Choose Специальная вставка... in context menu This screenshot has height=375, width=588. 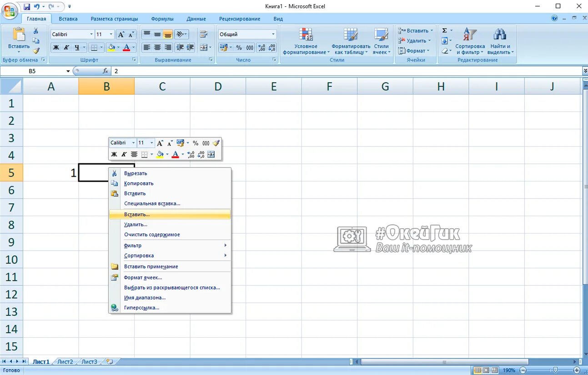point(170,203)
